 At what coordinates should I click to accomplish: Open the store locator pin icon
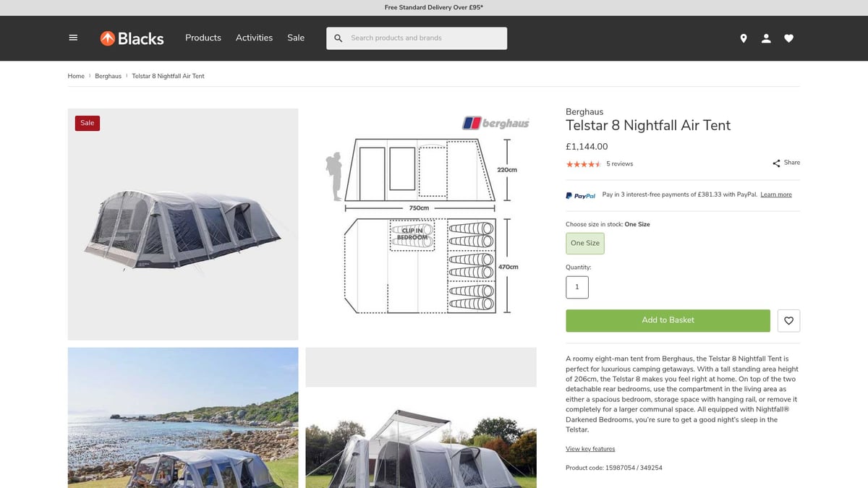point(743,38)
